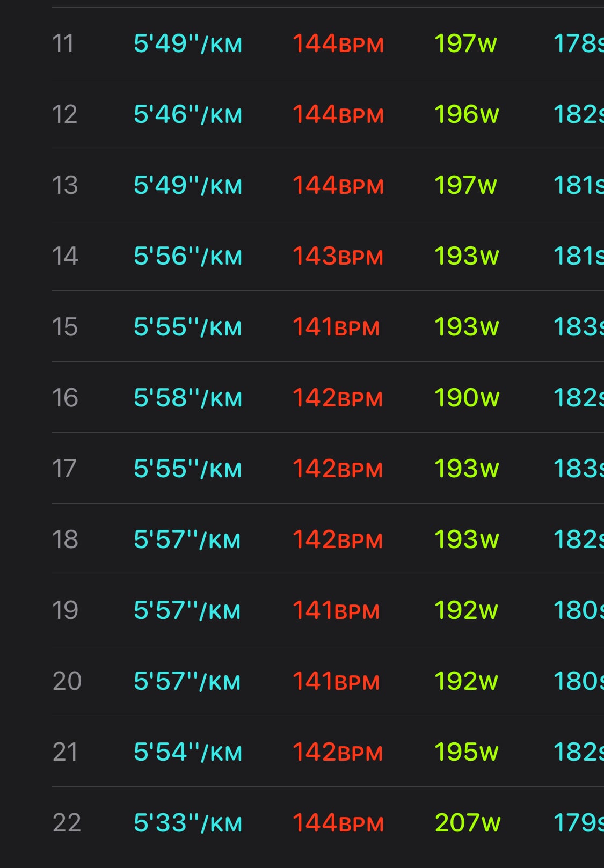Tap the 5'46''/KM pace in split 12

(x=188, y=114)
